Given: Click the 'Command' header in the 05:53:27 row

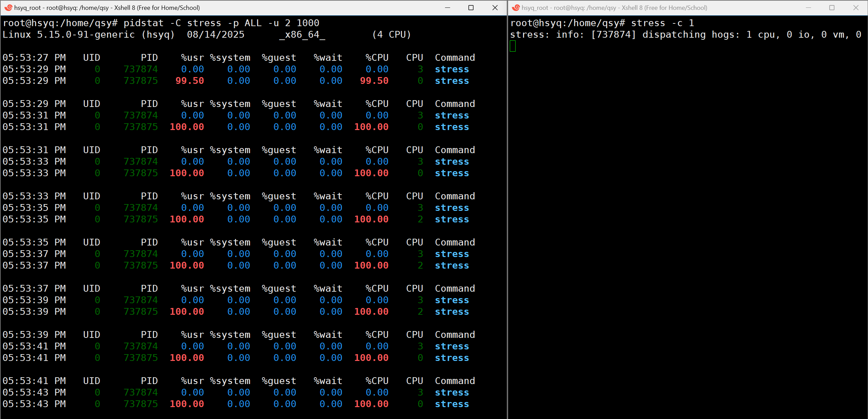Looking at the screenshot, I should (x=455, y=58).
